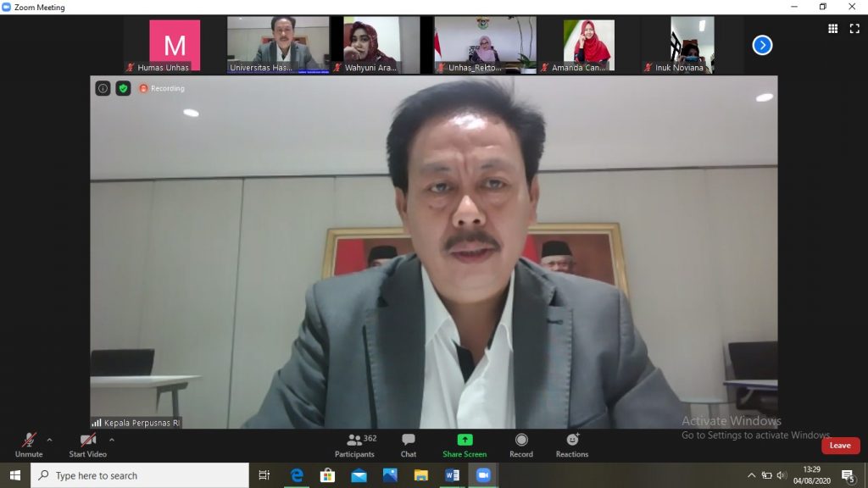Switch to Gallery View grid icon
Viewport: 868px width, 488px height.
click(x=834, y=29)
